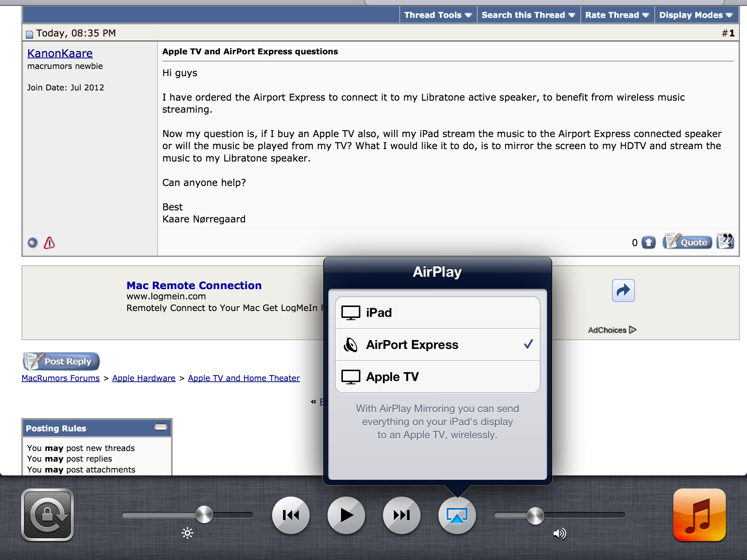
Task: Click the www.logmein.com ad URL
Action: pyautogui.click(x=166, y=296)
